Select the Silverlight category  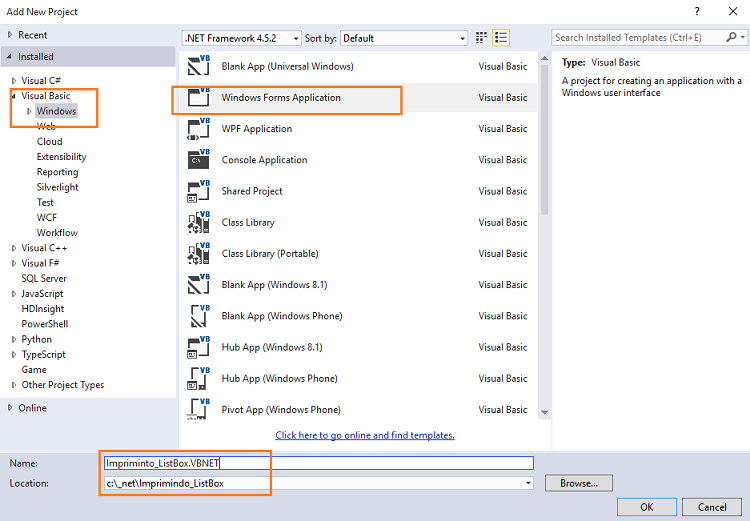pyautogui.click(x=57, y=187)
